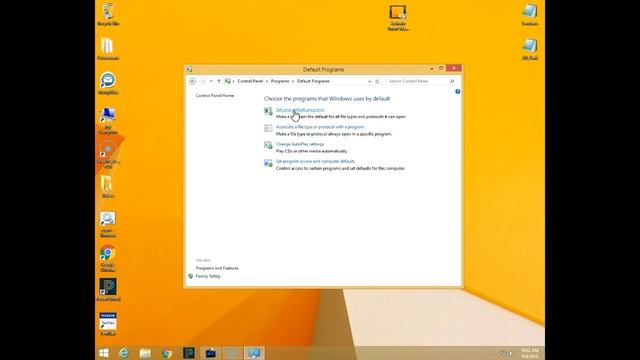This screenshot has height=360, width=640.
Task: Open File Explorer from taskbar
Action: tap(145, 353)
